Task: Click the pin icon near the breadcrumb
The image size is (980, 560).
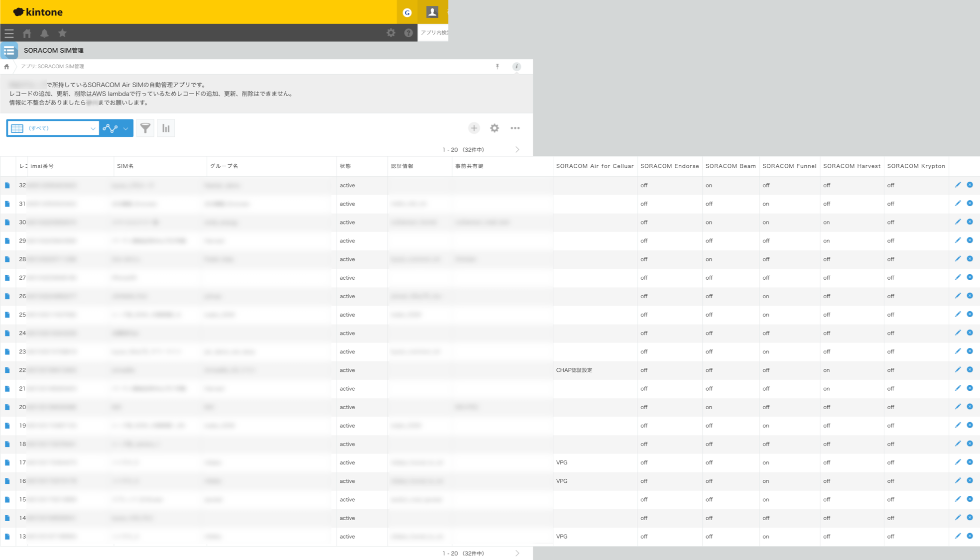Action: click(497, 66)
